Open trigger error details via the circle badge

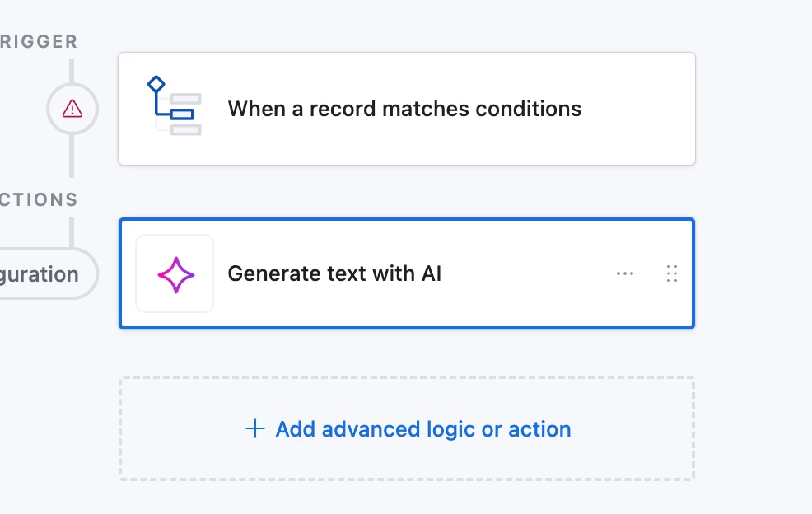(72, 109)
